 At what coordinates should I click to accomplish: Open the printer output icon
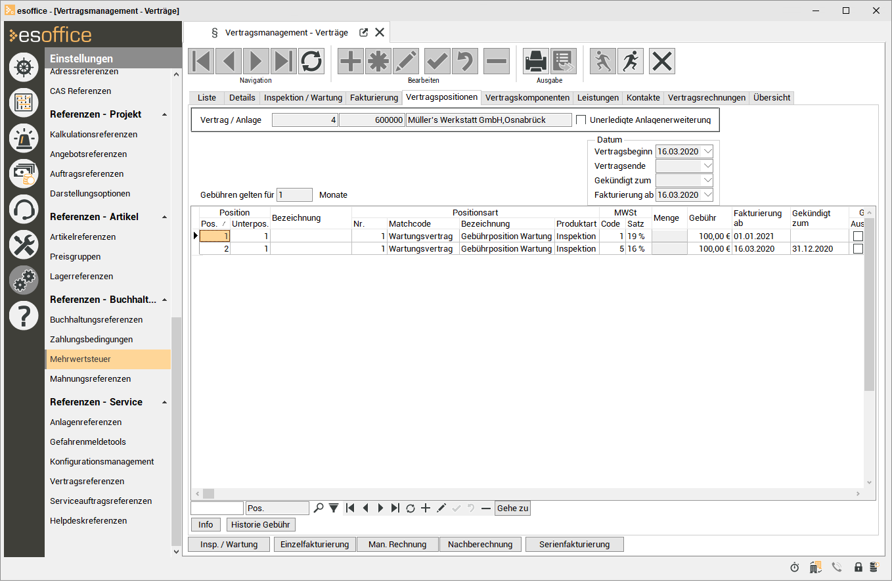(x=536, y=61)
